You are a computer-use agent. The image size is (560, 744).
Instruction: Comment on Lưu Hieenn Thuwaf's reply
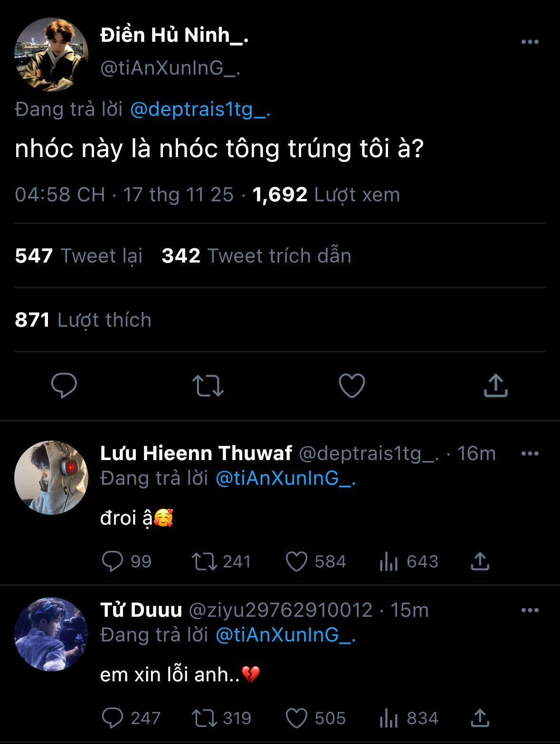click(113, 562)
